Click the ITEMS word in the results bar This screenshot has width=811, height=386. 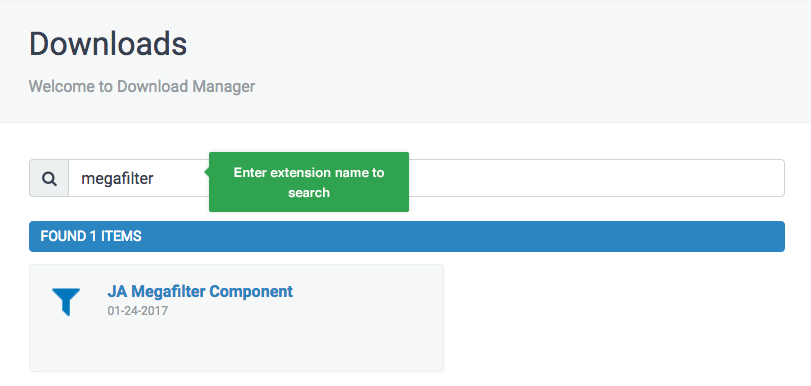pyautogui.click(x=121, y=236)
